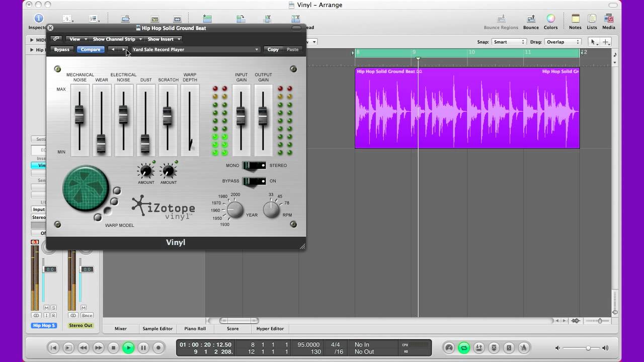This screenshot has height=362, width=644.
Task: Click Play from Selection transport button
Action: [x=68, y=347]
